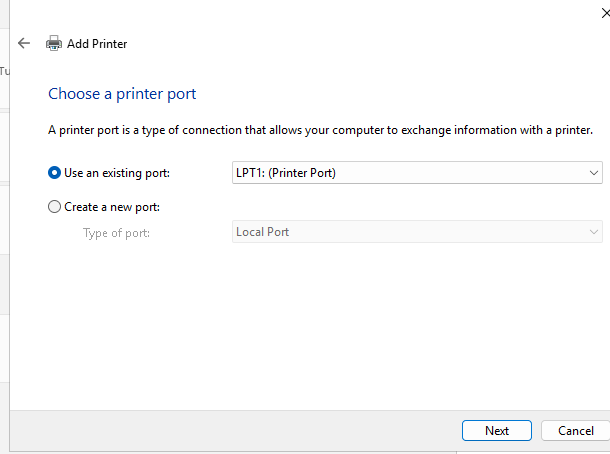
Task: Open the LPT1: (Printer Port) combo box
Action: coord(417,173)
